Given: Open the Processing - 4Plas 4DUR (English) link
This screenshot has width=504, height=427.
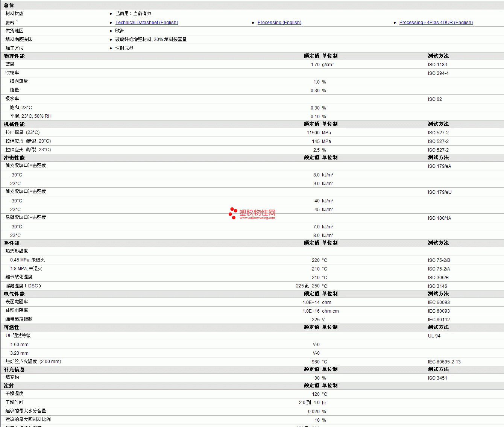Looking at the screenshot, I should coord(436,23).
